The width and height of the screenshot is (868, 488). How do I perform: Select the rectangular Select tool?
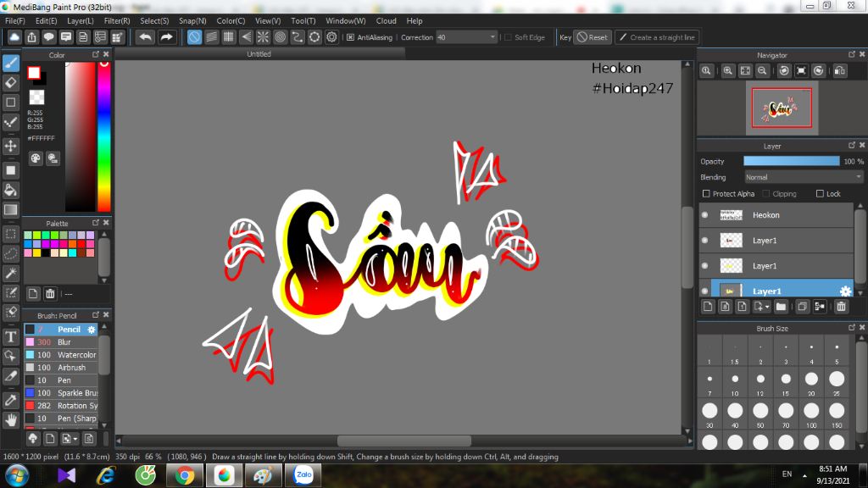point(11,234)
